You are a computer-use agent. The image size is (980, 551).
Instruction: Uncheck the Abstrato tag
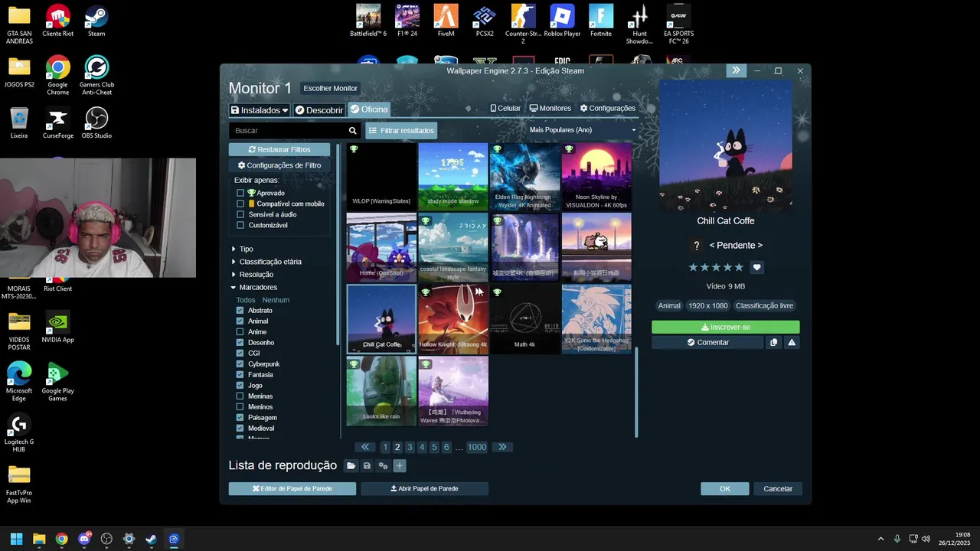pyautogui.click(x=240, y=311)
